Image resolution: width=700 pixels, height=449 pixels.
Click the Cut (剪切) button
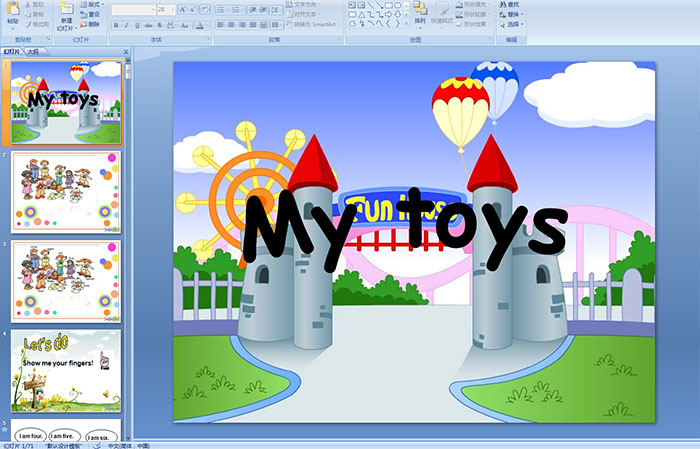pos(34,4)
